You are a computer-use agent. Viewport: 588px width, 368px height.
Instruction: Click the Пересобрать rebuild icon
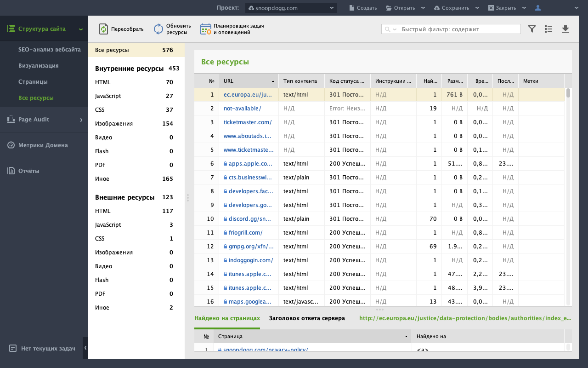(x=104, y=29)
